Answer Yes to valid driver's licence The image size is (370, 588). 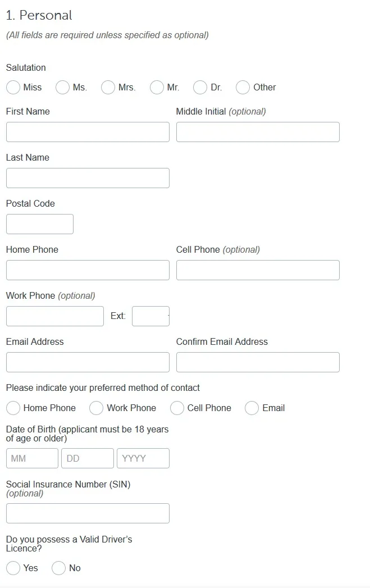pos(13,568)
